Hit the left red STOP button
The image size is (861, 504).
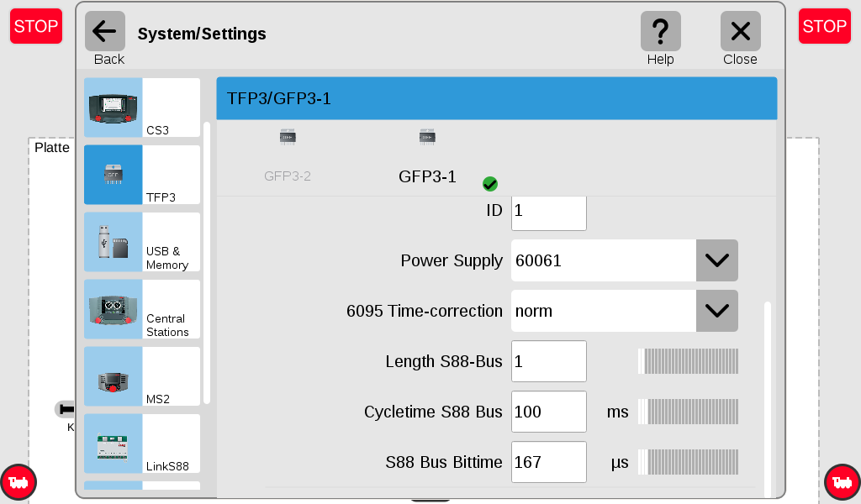(36, 26)
